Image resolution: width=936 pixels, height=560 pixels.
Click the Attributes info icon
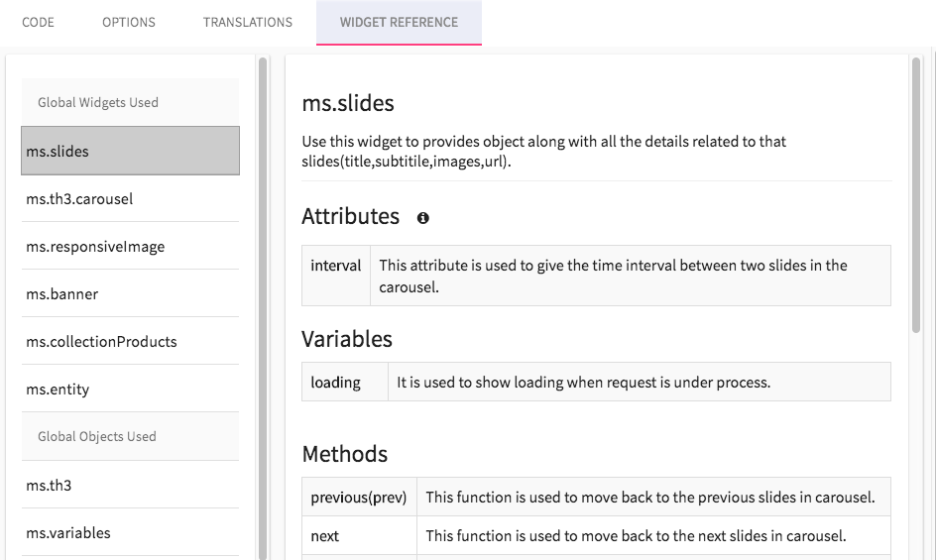(x=422, y=218)
